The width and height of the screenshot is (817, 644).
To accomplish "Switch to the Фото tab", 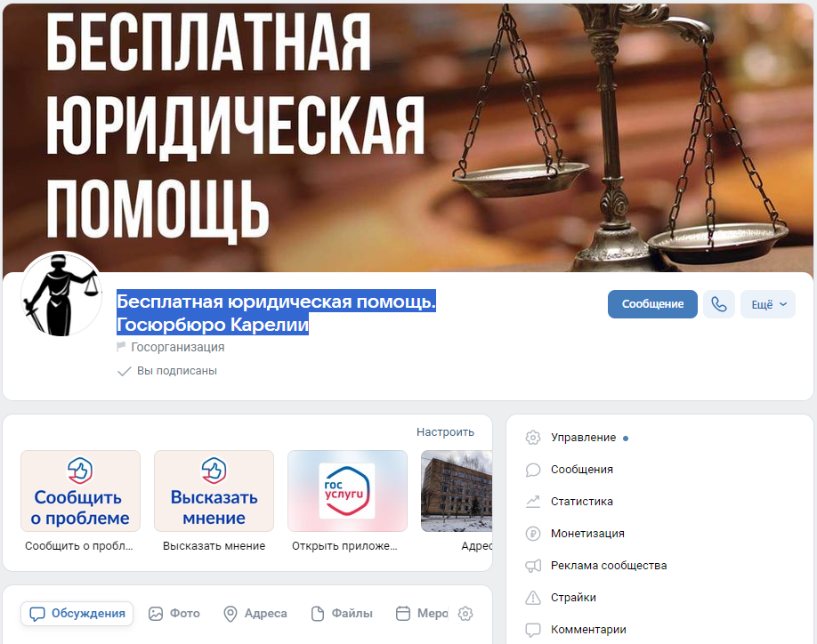I will (174, 614).
